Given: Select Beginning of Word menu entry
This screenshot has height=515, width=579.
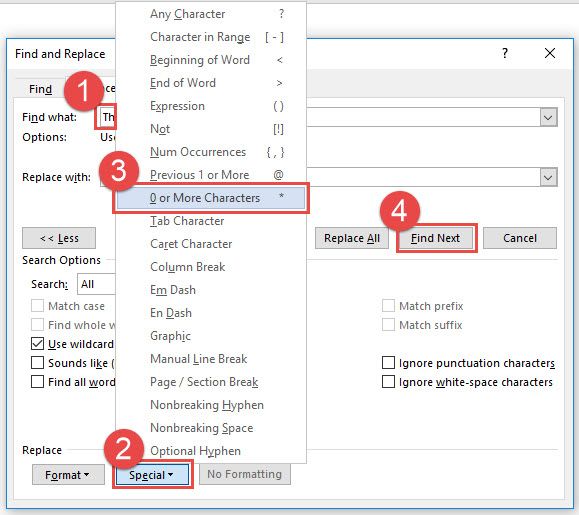Looking at the screenshot, I should 211,60.
